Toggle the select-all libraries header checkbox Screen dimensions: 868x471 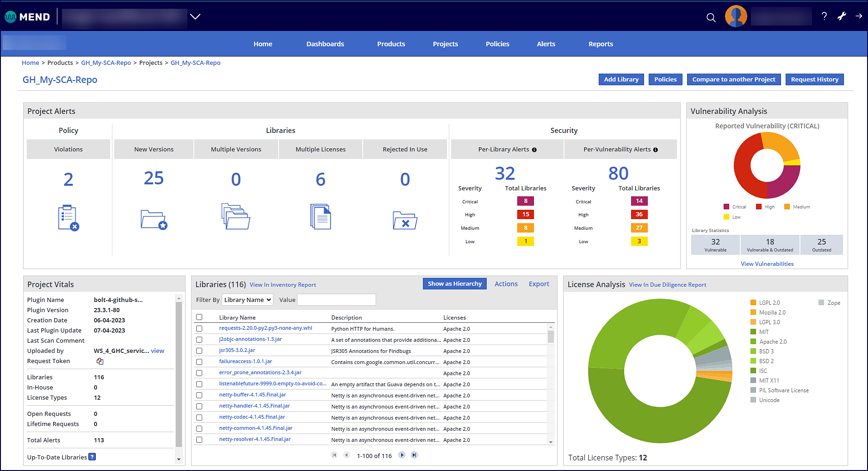pyautogui.click(x=199, y=317)
